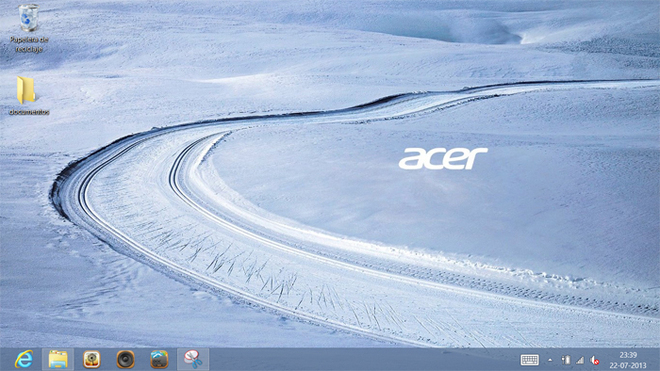Expand the hidden tray icons arrow
660x371 pixels.
(x=550, y=360)
